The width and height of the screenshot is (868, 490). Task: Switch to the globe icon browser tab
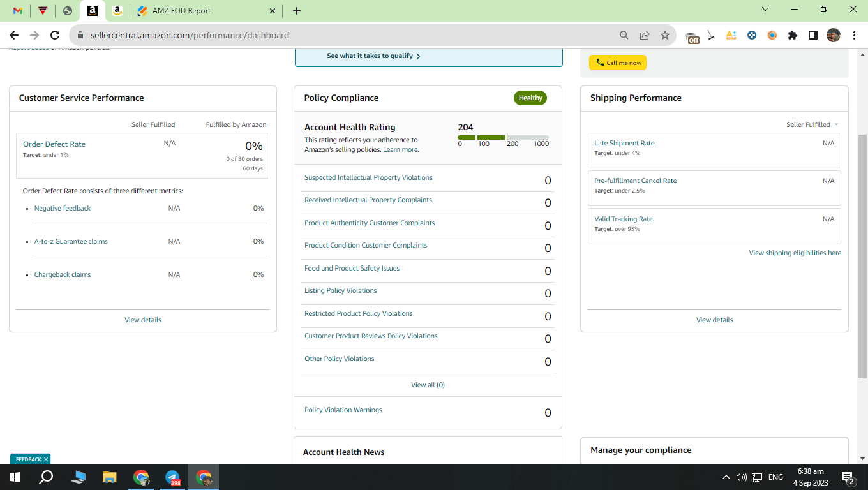tap(68, 11)
